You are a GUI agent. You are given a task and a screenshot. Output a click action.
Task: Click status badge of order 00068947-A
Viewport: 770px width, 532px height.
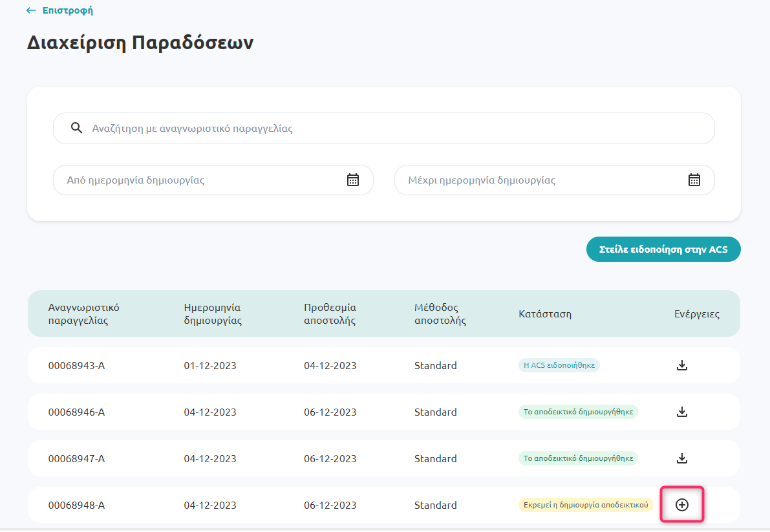pyautogui.click(x=578, y=458)
